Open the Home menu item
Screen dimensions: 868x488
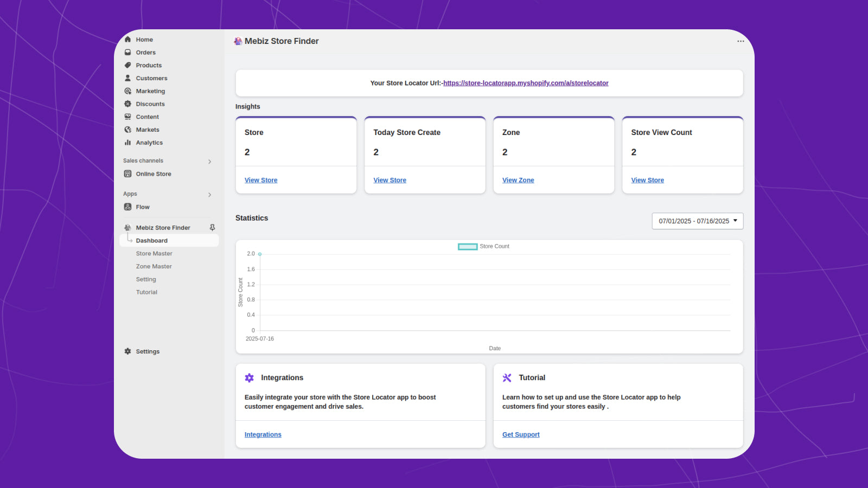pos(144,40)
